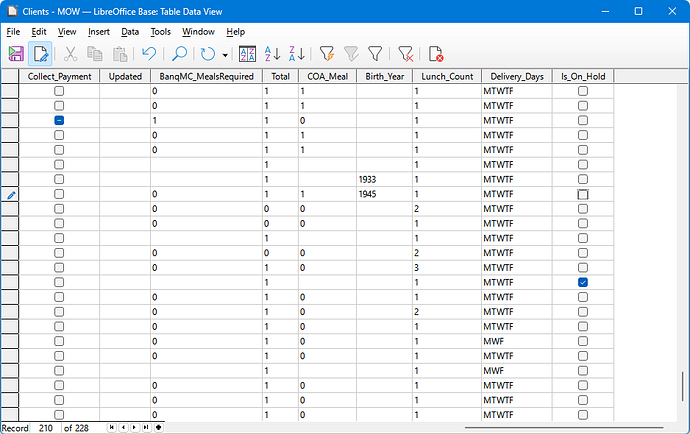This screenshot has height=434, width=690.
Task: Click the vertical scrollbar thumb
Action: pyautogui.click(x=683, y=386)
